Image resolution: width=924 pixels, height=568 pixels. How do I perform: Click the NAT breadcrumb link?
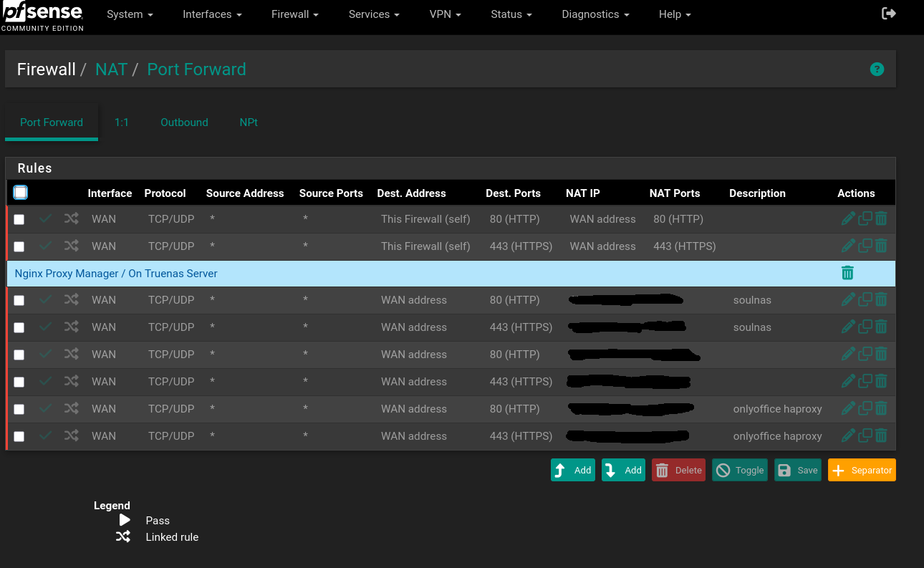pyautogui.click(x=111, y=69)
